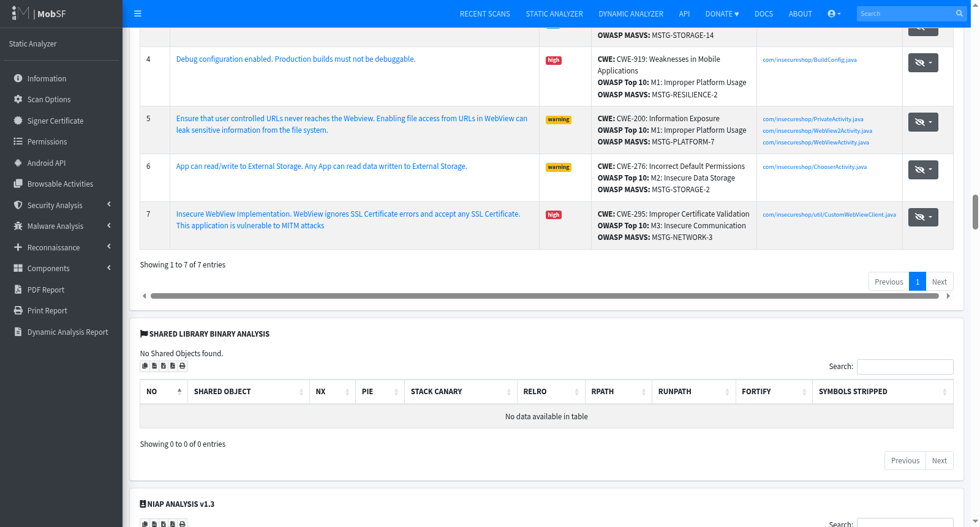Image resolution: width=980 pixels, height=527 pixels.
Task: Export Shared Library table as CSV
Action: (x=154, y=366)
